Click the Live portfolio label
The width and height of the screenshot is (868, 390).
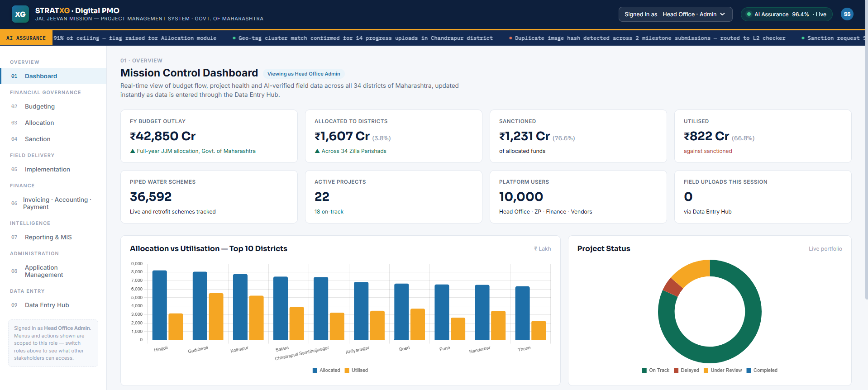tap(825, 249)
